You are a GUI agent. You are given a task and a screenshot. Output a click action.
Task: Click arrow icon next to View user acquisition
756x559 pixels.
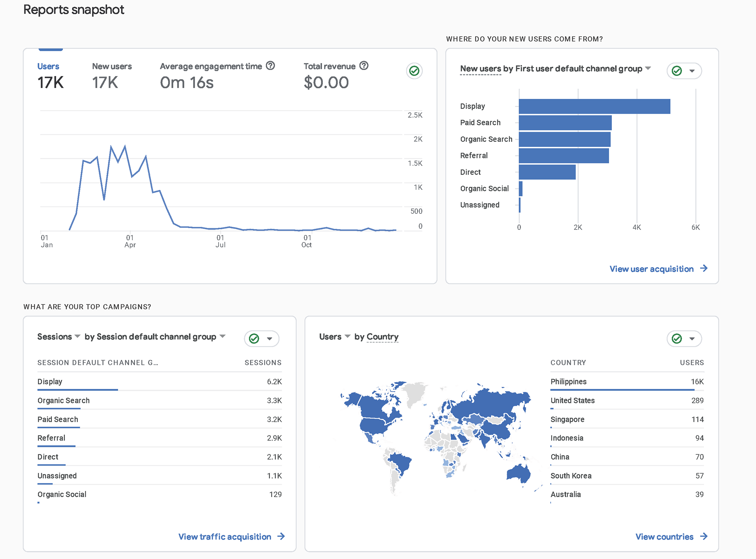point(704,269)
